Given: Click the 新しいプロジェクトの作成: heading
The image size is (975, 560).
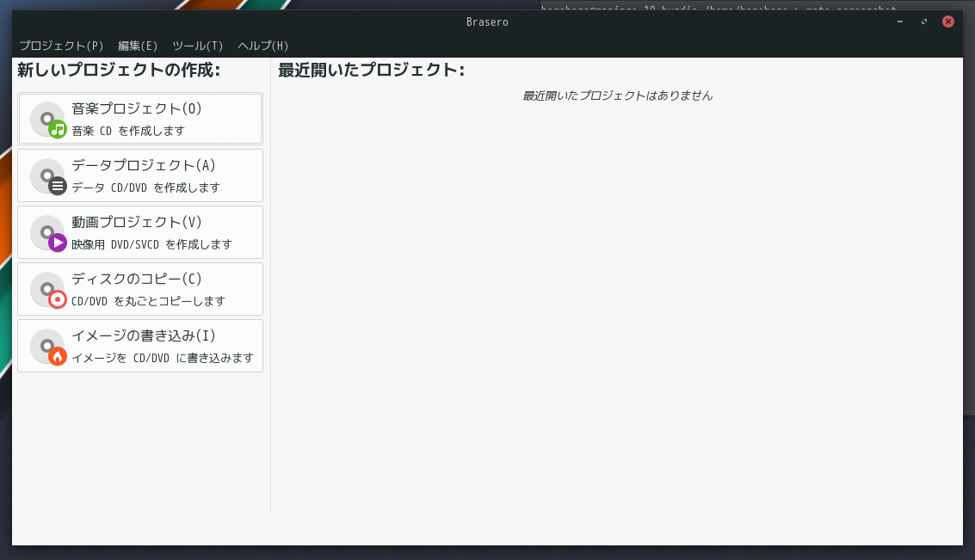Looking at the screenshot, I should [x=119, y=71].
